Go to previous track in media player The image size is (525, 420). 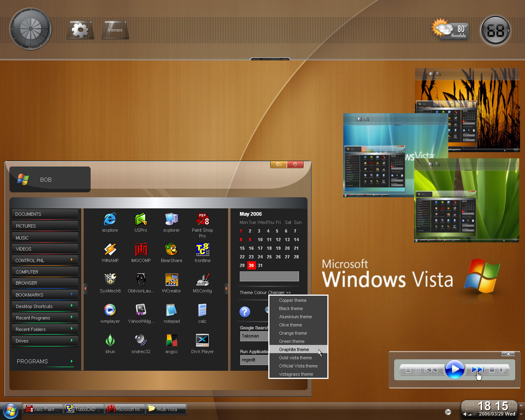pos(431,370)
